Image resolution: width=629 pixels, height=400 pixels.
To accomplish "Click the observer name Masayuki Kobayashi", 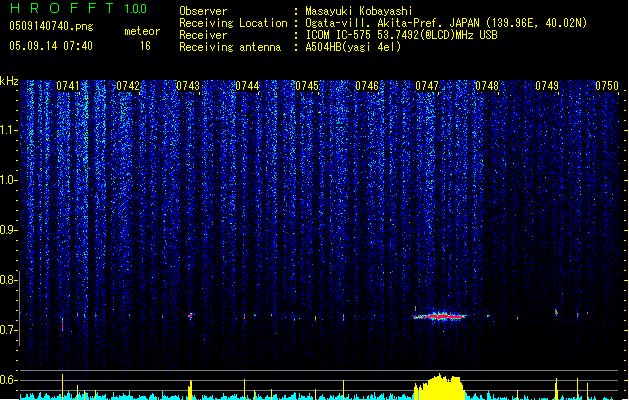I will pos(359,11).
